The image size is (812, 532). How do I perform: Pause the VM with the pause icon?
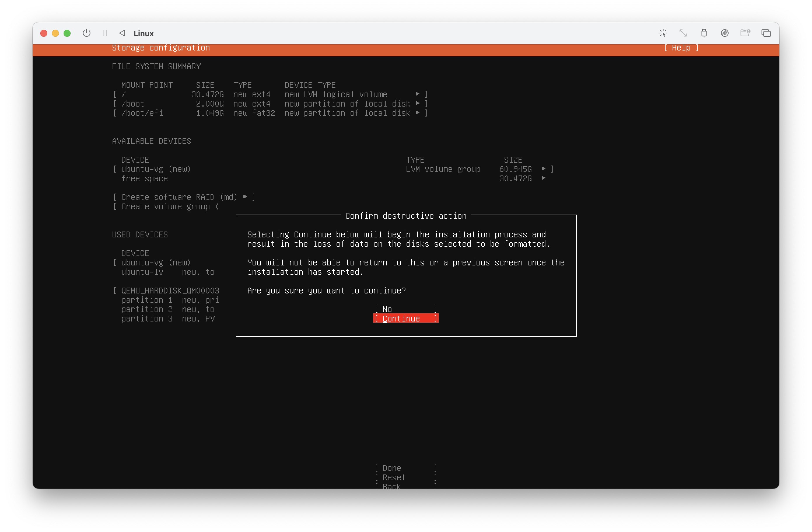tap(105, 33)
